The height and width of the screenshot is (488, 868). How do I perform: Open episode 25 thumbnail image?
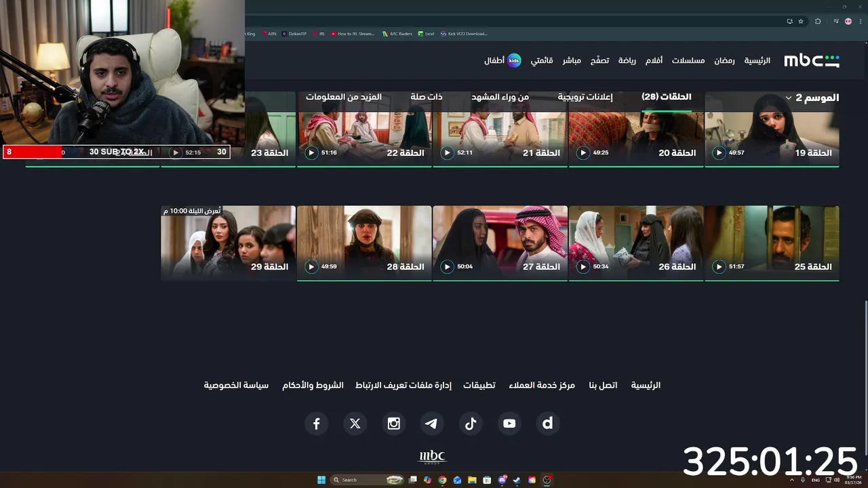(772, 243)
